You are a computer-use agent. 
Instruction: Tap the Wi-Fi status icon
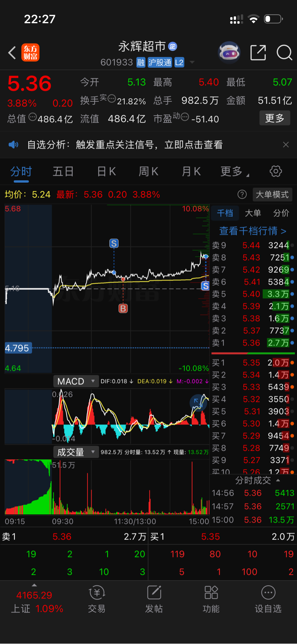[253, 19]
